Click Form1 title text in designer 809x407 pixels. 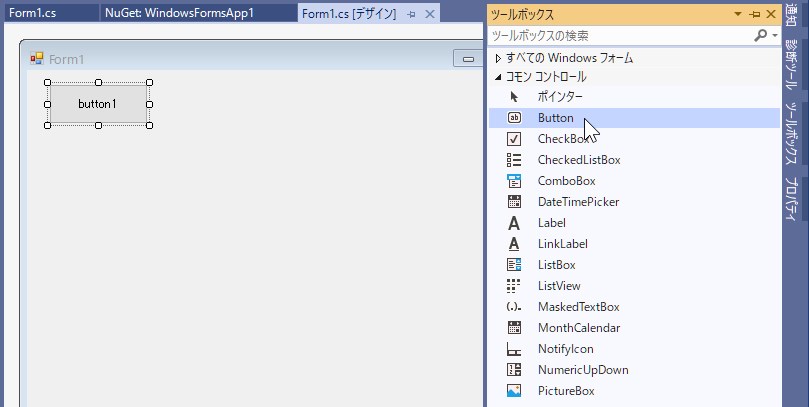click(66, 59)
